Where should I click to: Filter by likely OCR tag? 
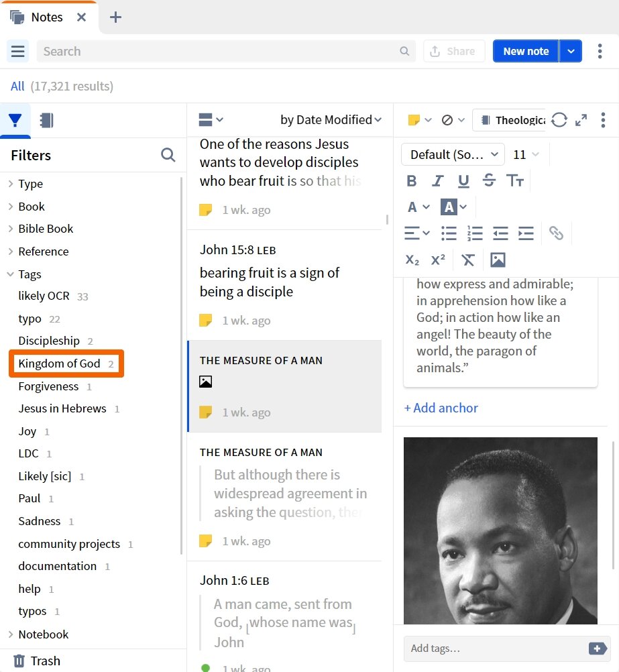[53, 296]
